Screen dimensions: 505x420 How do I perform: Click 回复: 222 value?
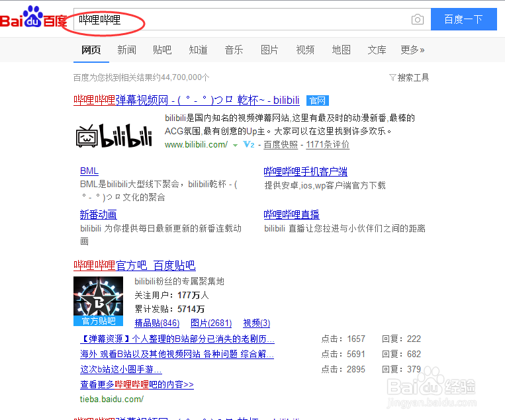click(x=401, y=339)
